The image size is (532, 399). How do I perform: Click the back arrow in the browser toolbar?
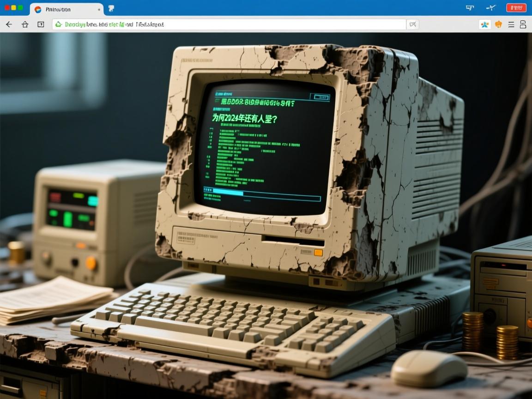(x=9, y=24)
